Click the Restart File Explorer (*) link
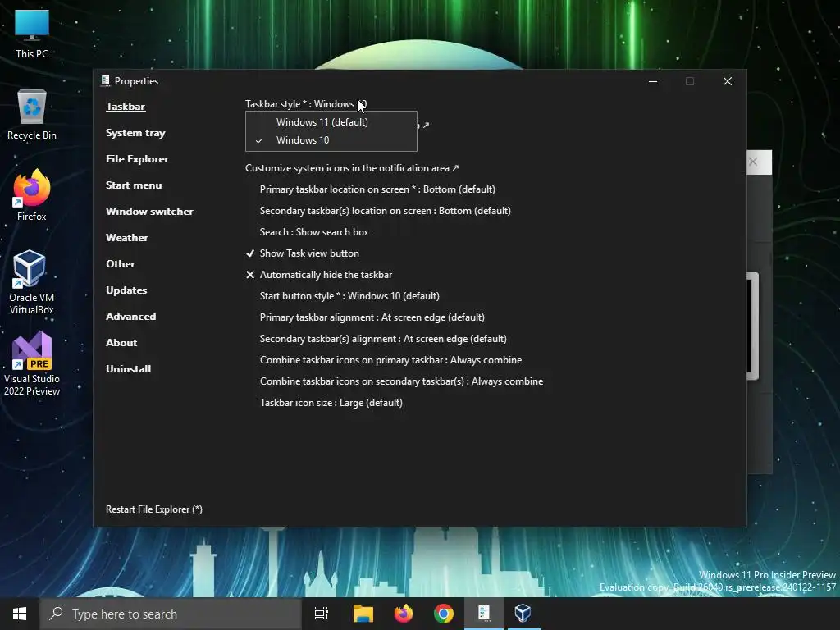840x630 pixels. pyautogui.click(x=154, y=509)
